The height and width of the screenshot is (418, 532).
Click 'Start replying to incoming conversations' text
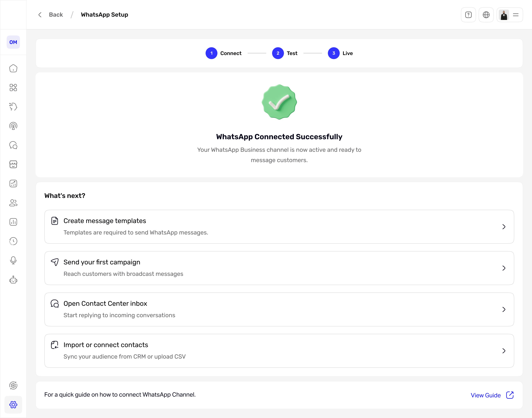[120, 315]
